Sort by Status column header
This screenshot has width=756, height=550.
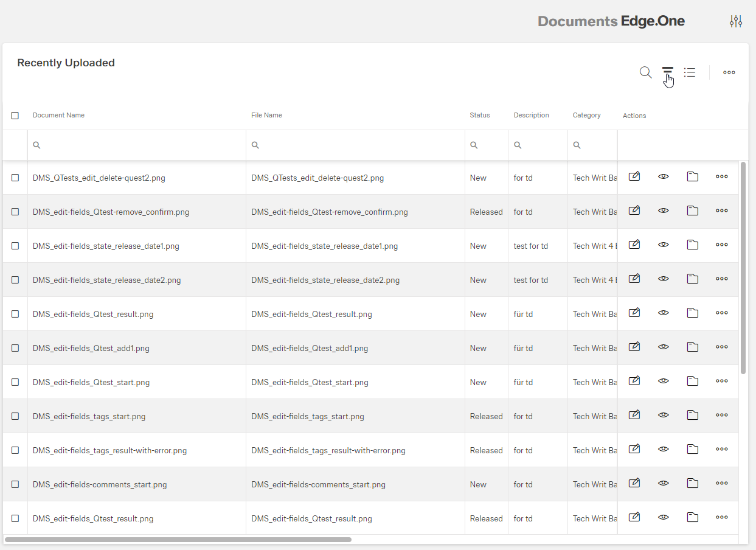479,115
